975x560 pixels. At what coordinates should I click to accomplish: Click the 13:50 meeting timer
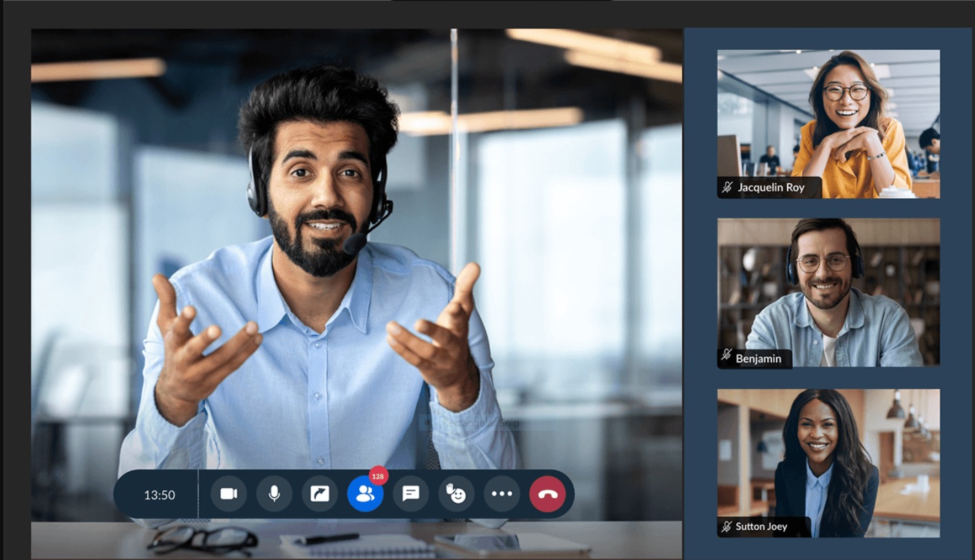(159, 493)
